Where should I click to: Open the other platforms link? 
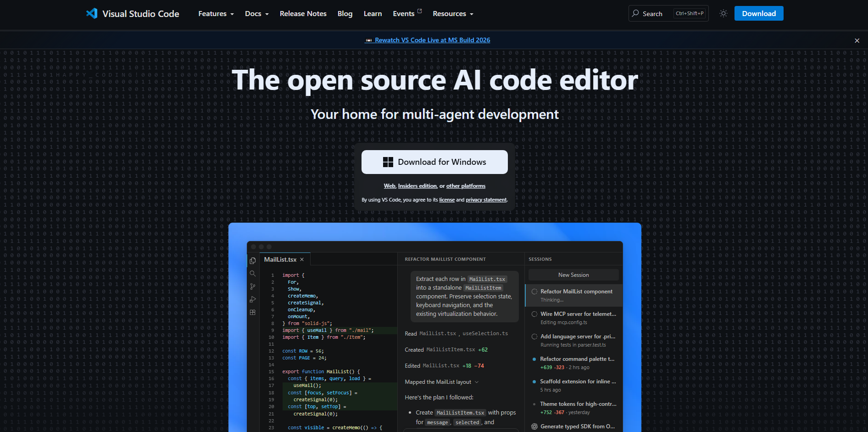(466, 186)
